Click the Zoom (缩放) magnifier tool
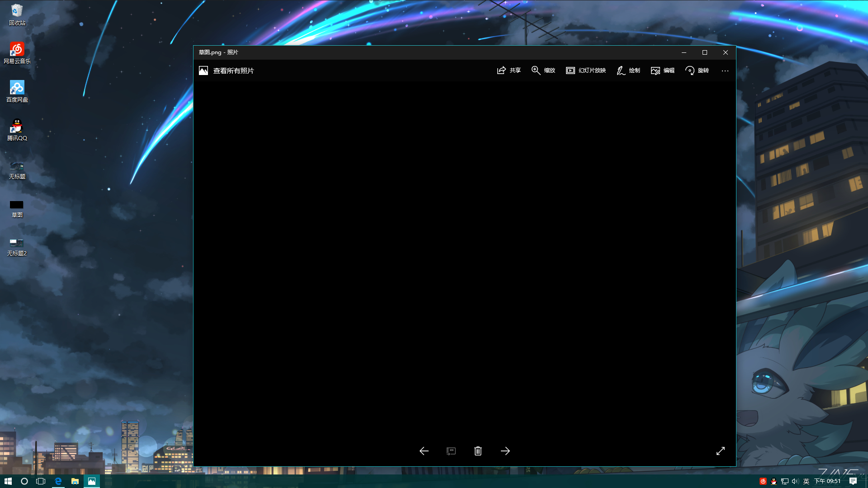Viewport: 868px width, 488px height. [543, 70]
